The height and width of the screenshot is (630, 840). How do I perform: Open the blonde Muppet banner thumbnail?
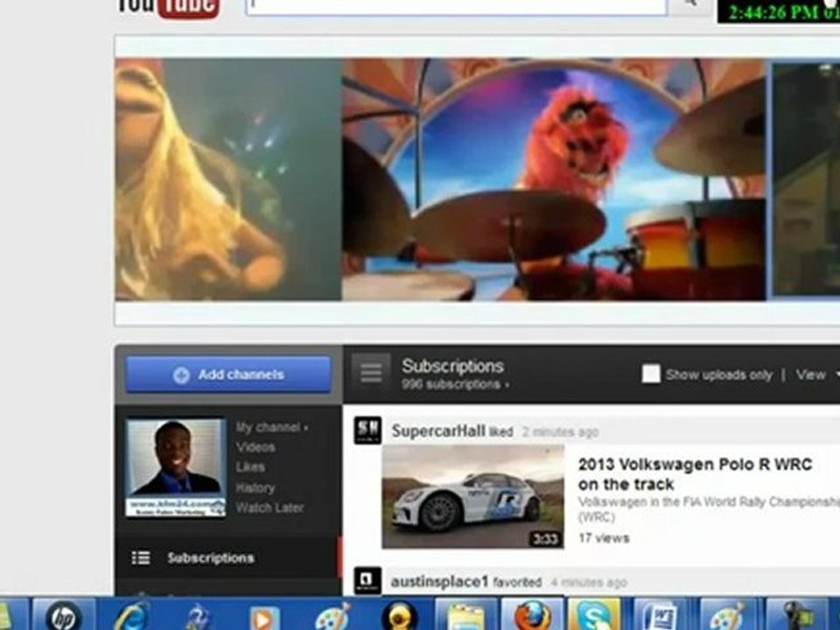pyautogui.click(x=227, y=179)
